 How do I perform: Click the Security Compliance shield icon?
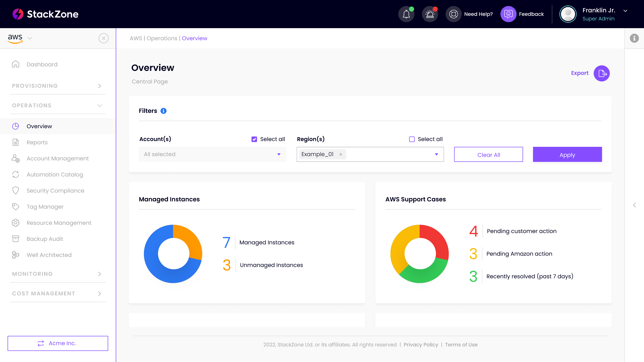[x=16, y=191]
